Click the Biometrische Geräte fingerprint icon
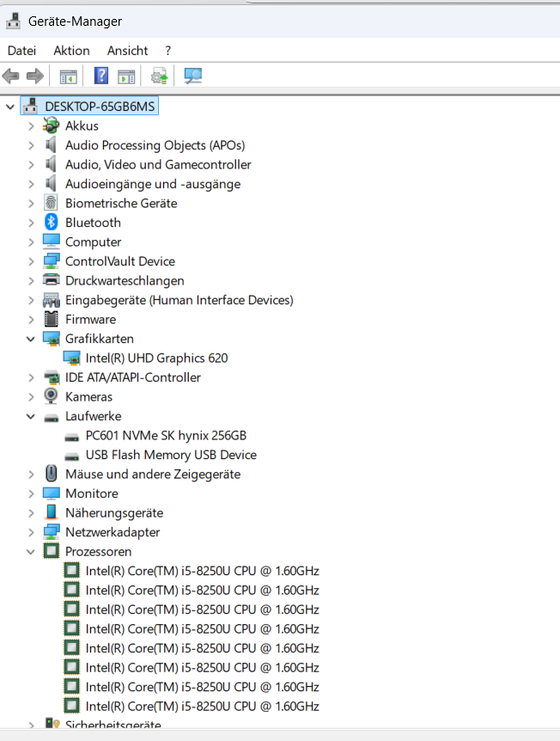This screenshot has height=741, width=560. 51,203
